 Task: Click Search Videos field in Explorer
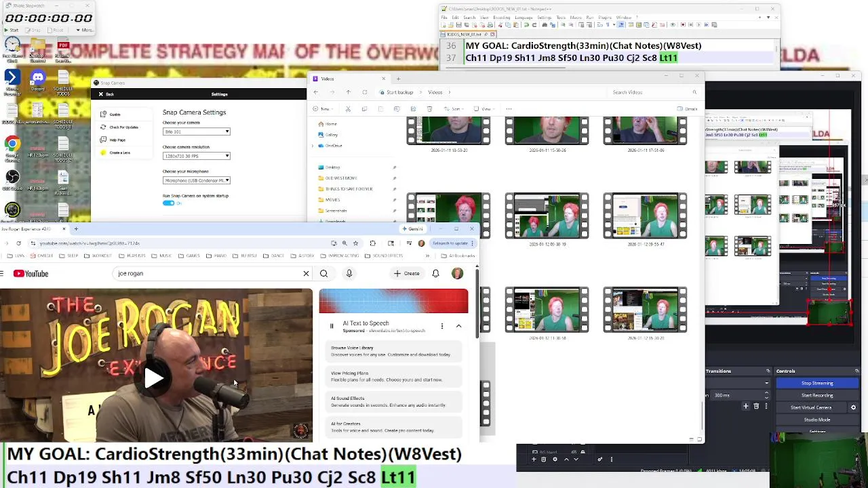(654, 92)
